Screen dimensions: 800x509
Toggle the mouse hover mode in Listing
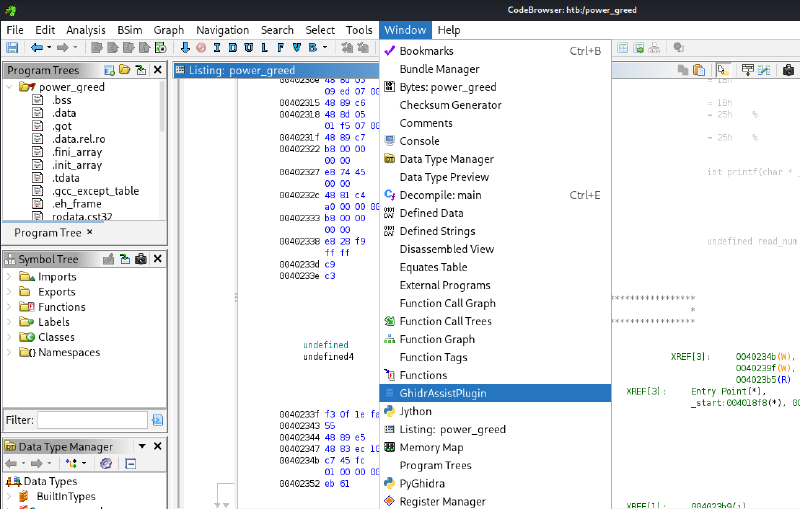pos(722,70)
